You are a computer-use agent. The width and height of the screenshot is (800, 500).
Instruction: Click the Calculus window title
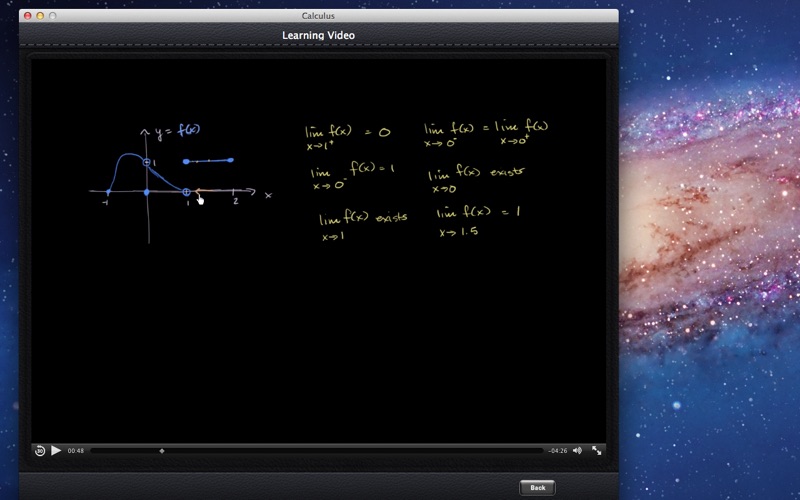click(x=318, y=16)
